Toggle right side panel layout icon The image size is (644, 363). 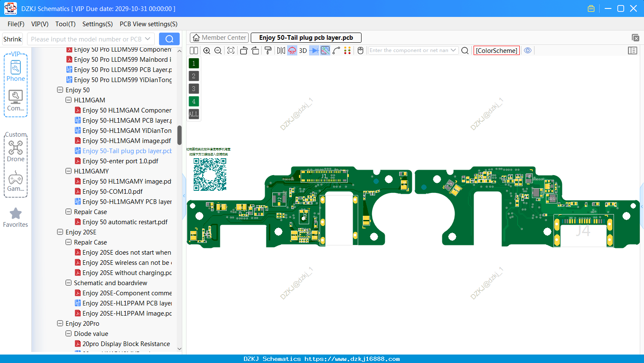633,50
